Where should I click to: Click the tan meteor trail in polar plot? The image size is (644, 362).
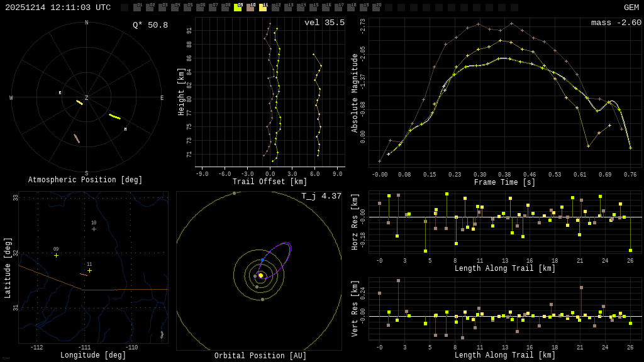point(77,138)
